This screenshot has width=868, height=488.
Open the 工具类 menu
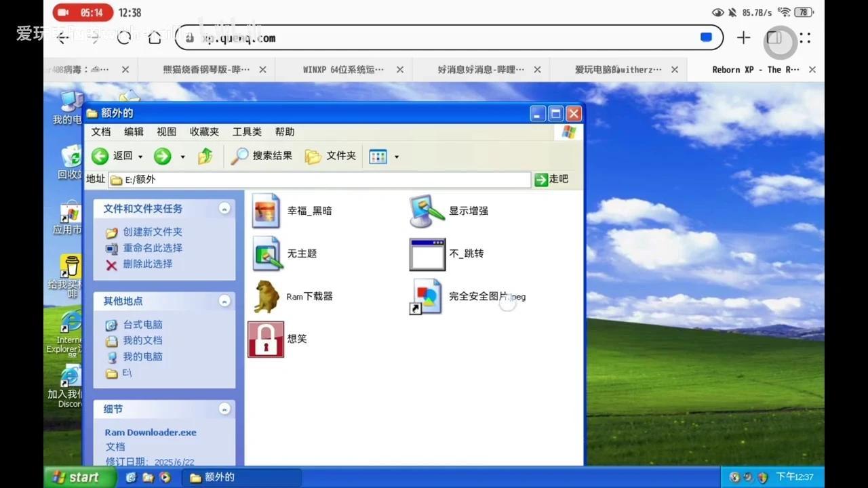(x=247, y=131)
